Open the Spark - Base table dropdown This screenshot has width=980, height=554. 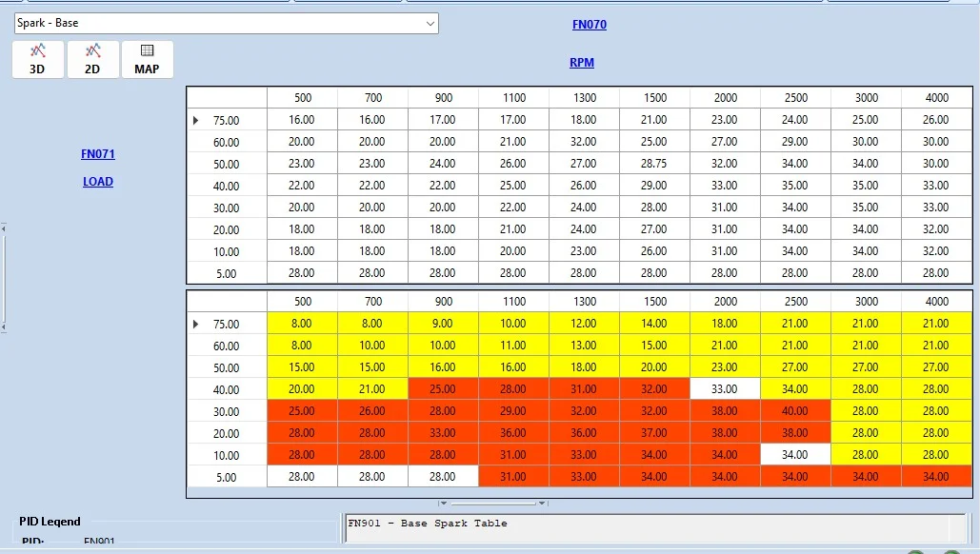click(x=430, y=24)
